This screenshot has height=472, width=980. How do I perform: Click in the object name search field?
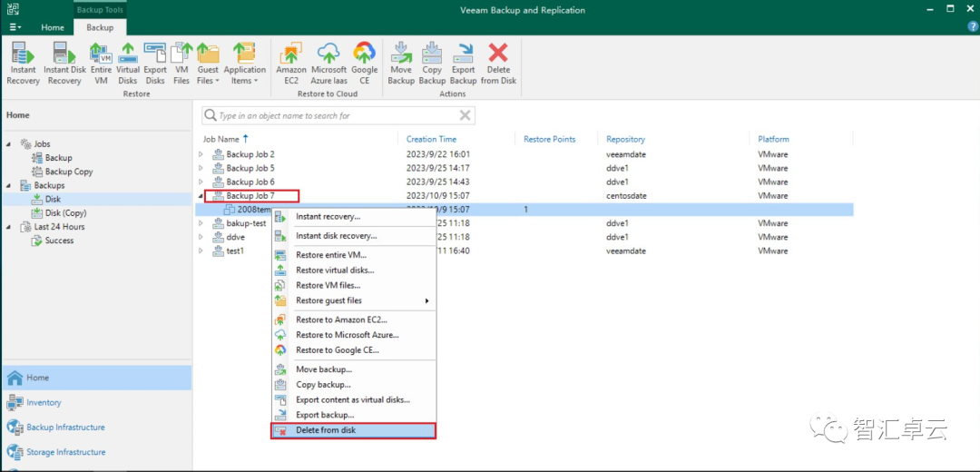pyautogui.click(x=338, y=115)
